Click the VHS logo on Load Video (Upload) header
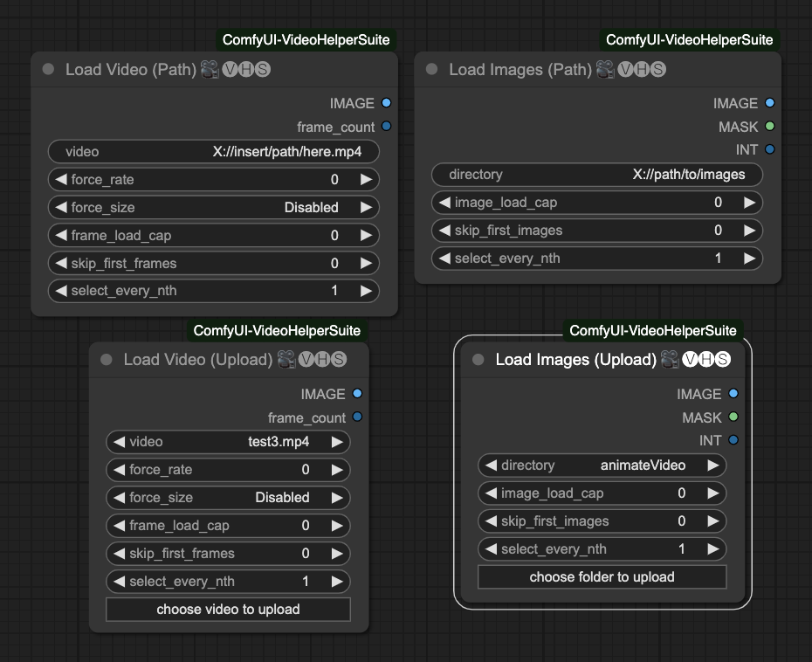Viewport: 812px width, 662px height. point(323,359)
